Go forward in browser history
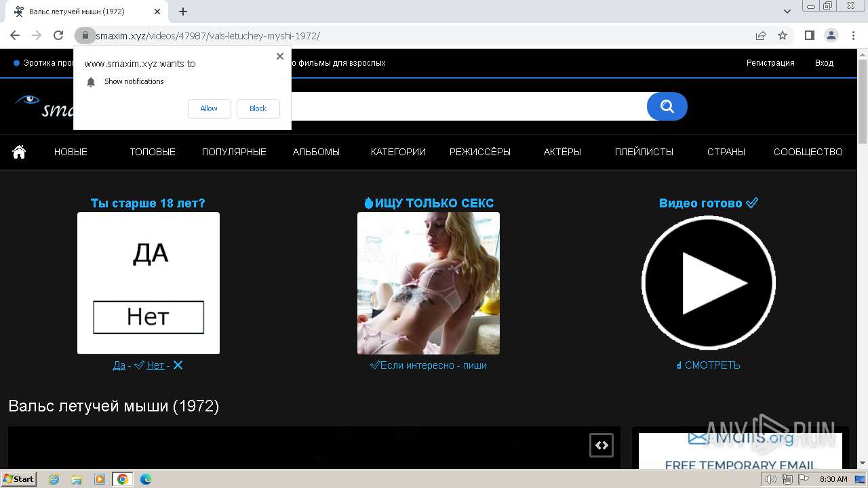The height and width of the screenshot is (488, 868). coord(37,36)
